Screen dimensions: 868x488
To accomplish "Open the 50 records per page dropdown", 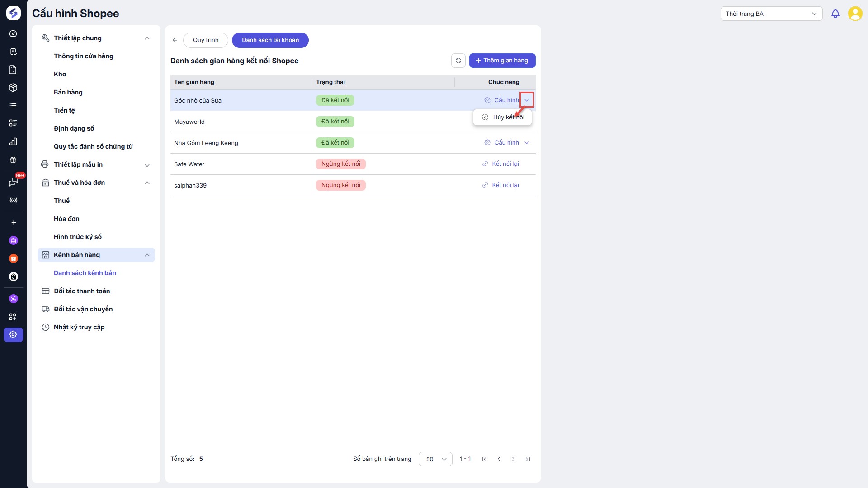I will click(435, 459).
